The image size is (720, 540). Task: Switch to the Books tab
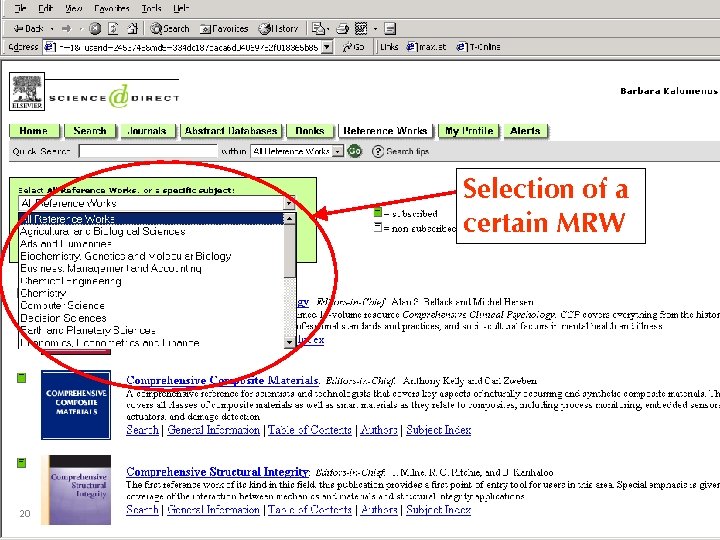pyautogui.click(x=310, y=131)
